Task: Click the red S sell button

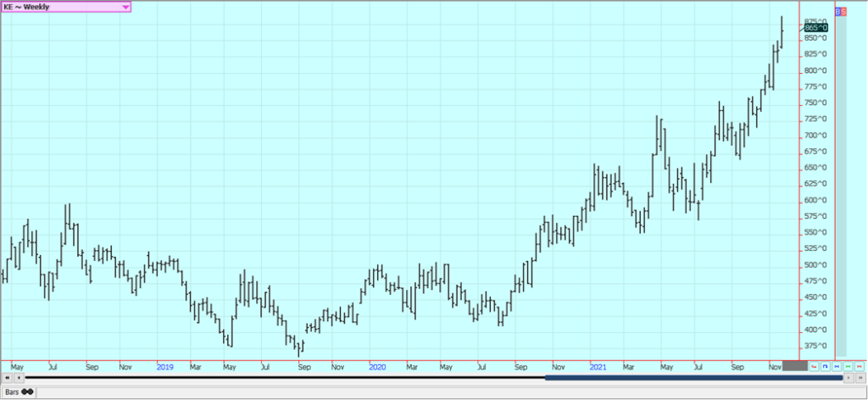Action: 843,12
